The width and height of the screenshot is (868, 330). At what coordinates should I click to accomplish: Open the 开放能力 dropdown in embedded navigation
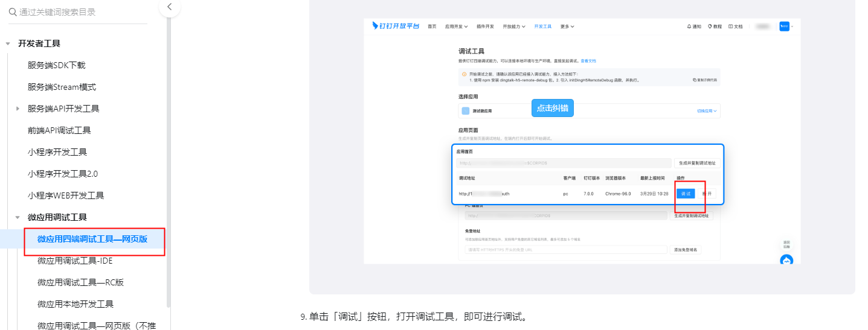point(514,27)
